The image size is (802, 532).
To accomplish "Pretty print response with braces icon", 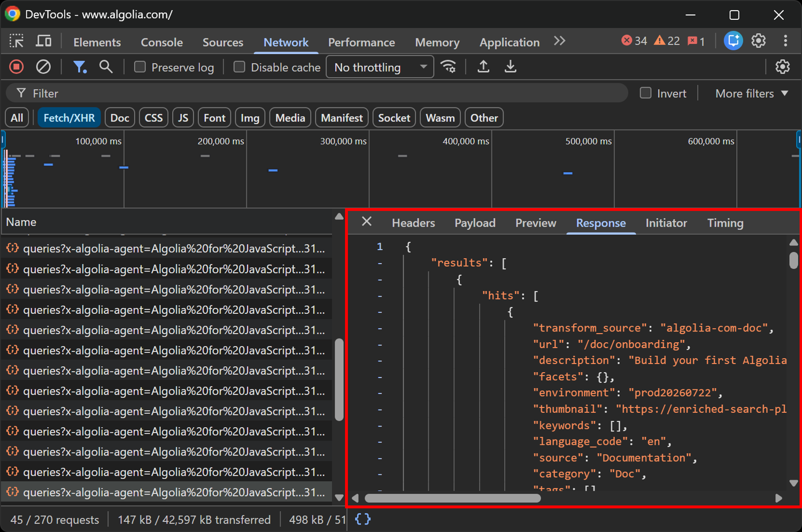I will (x=363, y=519).
